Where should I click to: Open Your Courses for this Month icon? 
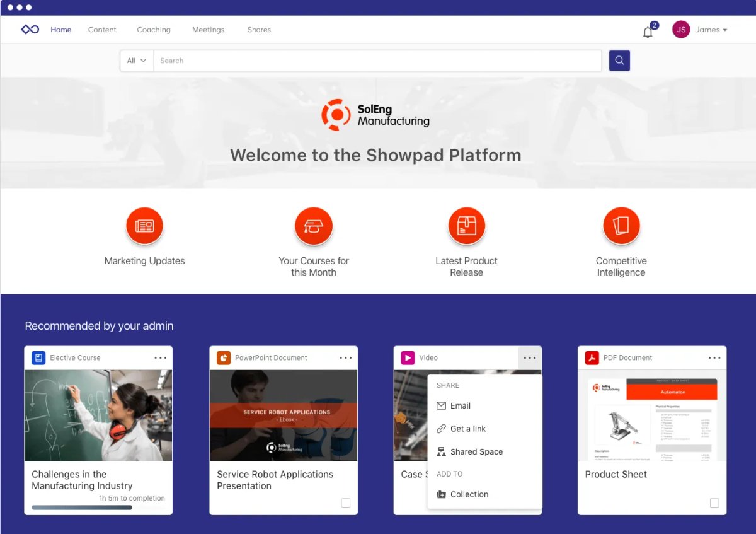coord(313,226)
